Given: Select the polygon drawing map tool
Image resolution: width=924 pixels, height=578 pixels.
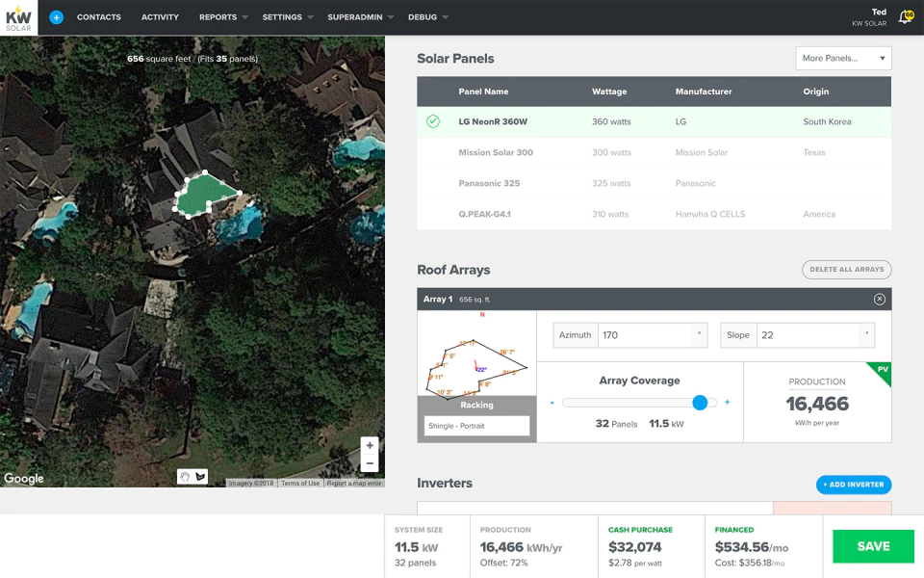Looking at the screenshot, I should (200, 477).
